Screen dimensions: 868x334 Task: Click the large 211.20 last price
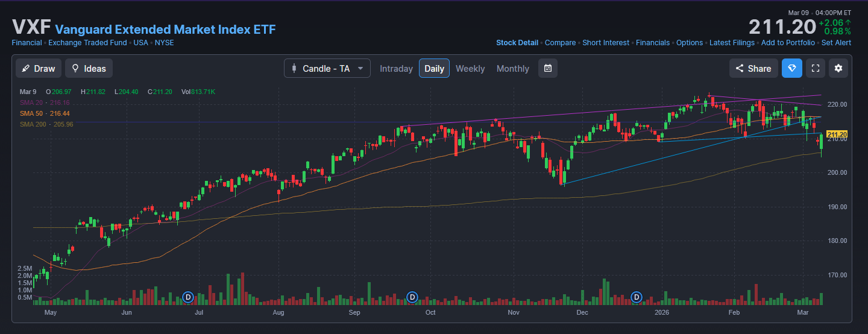click(x=782, y=27)
